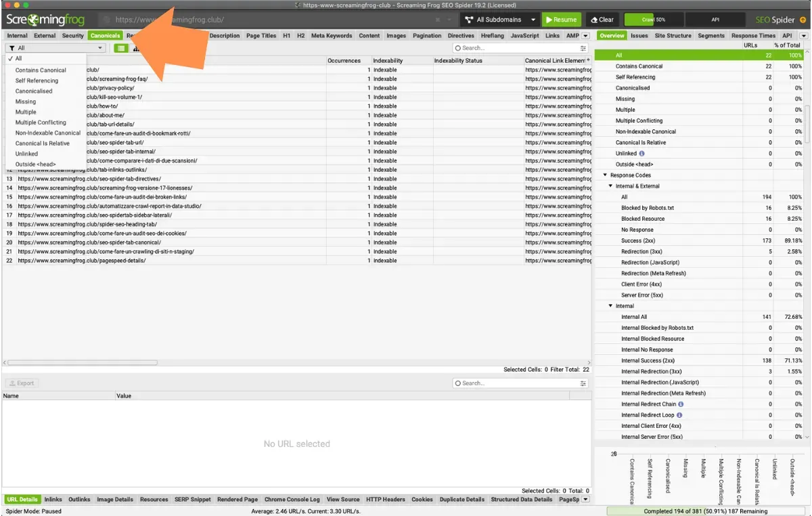812x516 pixels.
Task: Open the Cookies bottom tab
Action: point(422,500)
